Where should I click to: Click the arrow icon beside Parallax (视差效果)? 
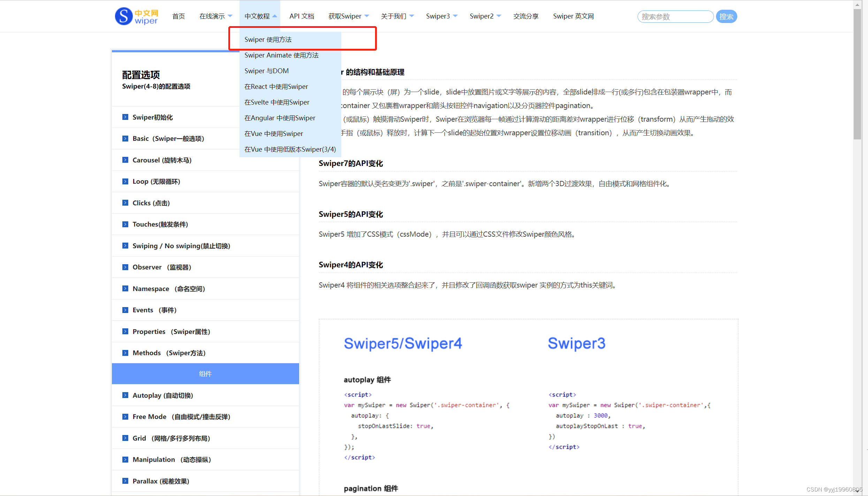pyautogui.click(x=125, y=481)
